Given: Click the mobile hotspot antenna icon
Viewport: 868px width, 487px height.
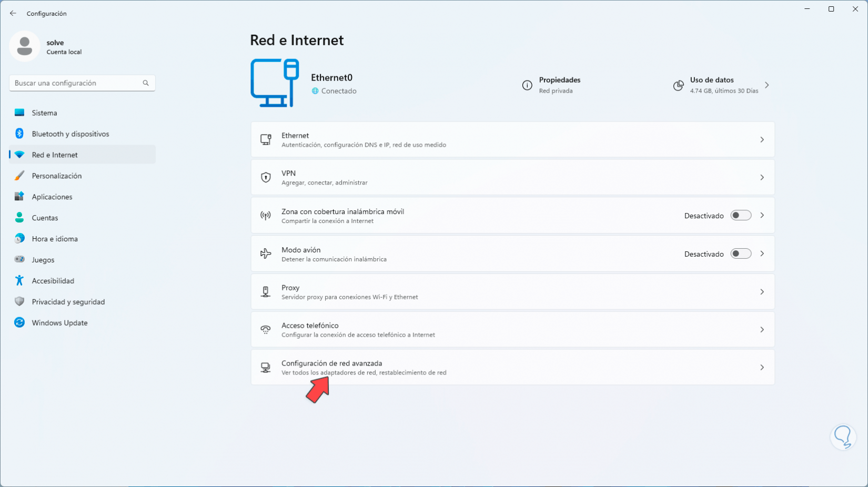Looking at the screenshot, I should 266,216.
